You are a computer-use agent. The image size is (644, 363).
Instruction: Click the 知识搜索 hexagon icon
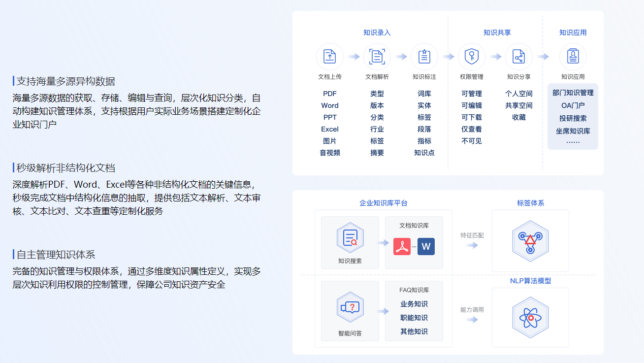coord(350,237)
